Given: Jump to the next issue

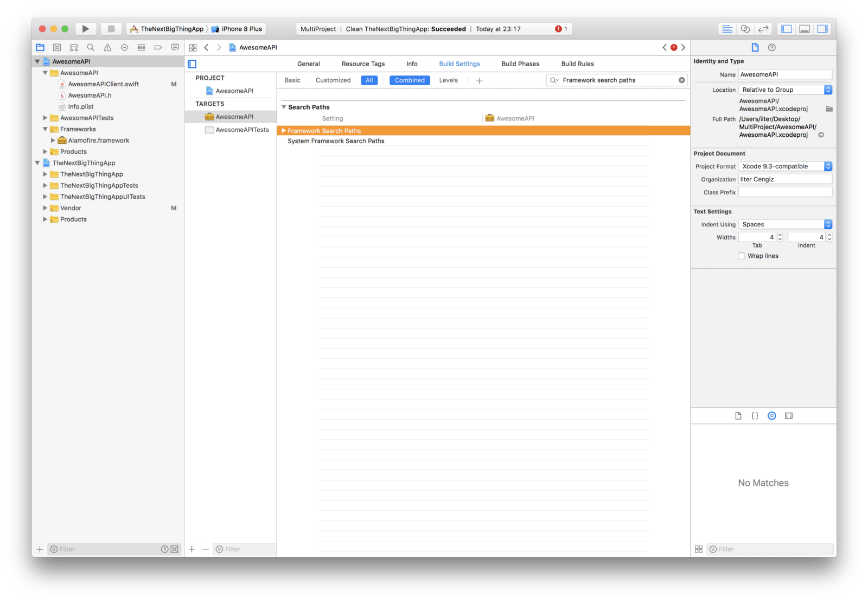Looking at the screenshot, I should (x=683, y=47).
